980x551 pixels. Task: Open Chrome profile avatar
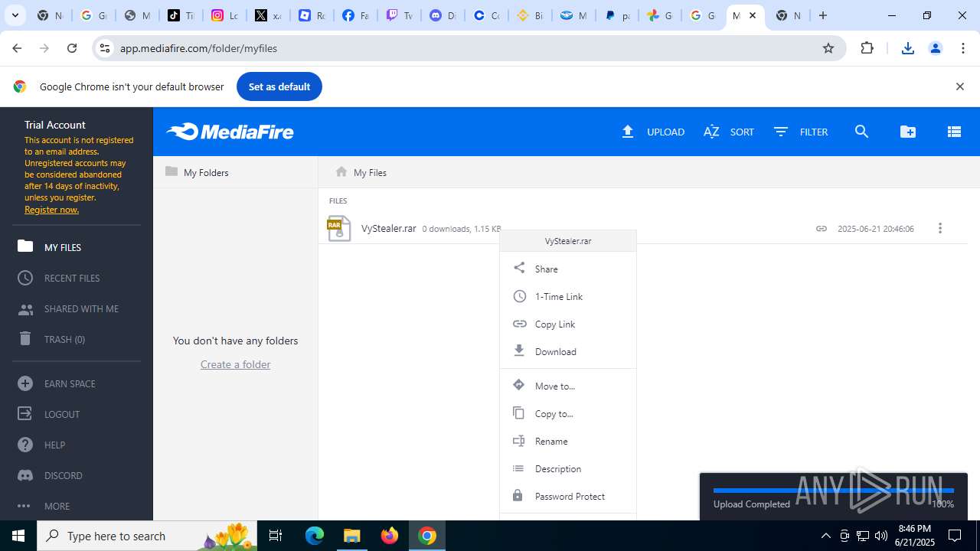tap(935, 48)
